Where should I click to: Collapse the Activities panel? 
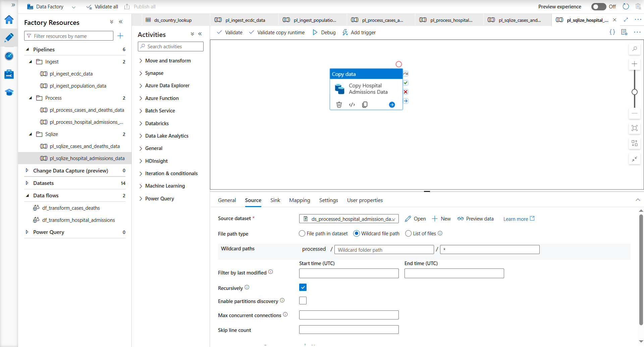[x=200, y=34]
